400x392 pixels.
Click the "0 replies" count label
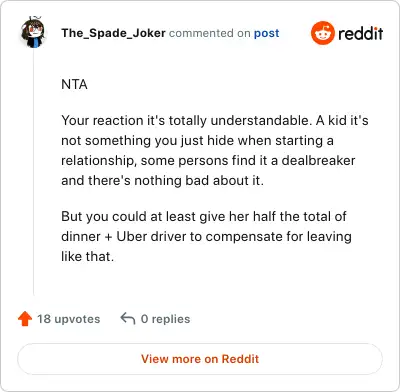tap(165, 319)
